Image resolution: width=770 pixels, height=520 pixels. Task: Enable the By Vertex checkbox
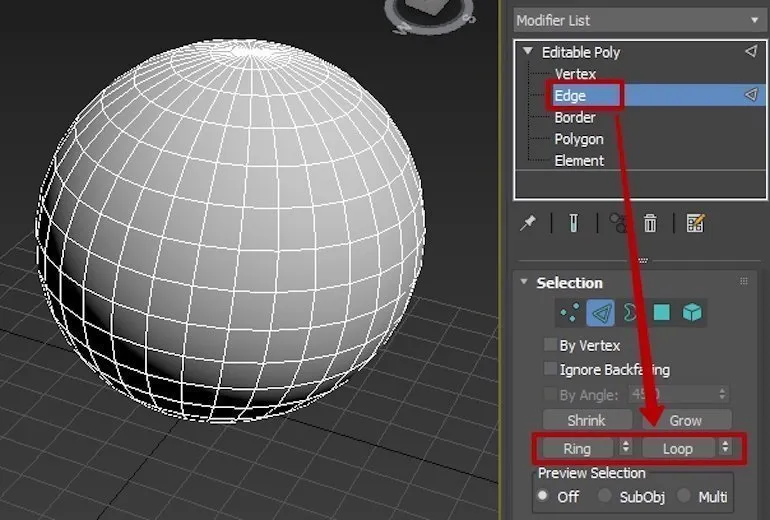tap(550, 345)
